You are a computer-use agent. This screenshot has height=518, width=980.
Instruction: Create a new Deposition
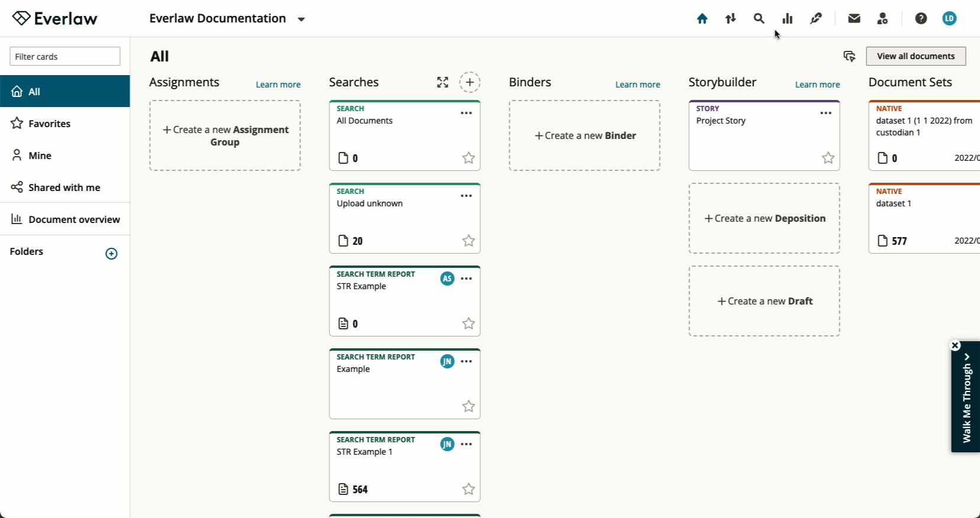764,218
